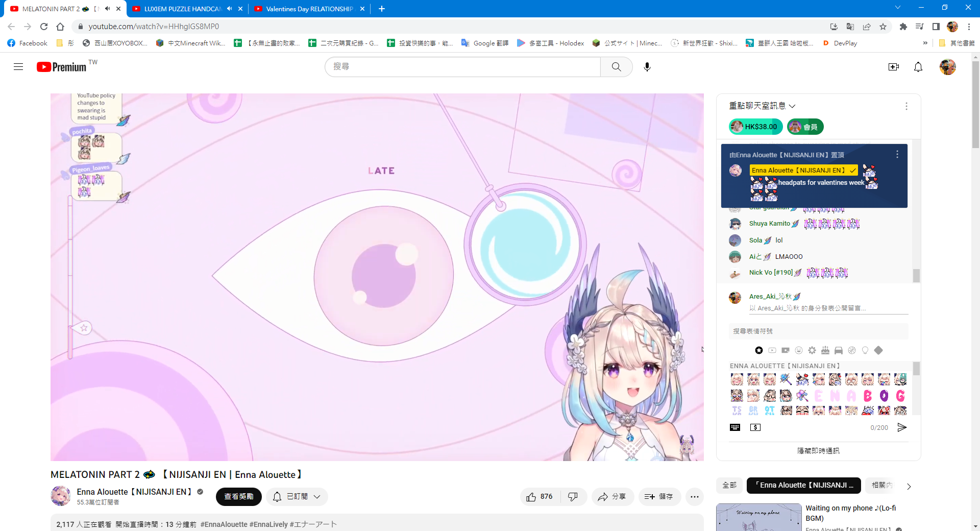Select 全部 filter chip
The height and width of the screenshot is (531, 980).
point(729,485)
